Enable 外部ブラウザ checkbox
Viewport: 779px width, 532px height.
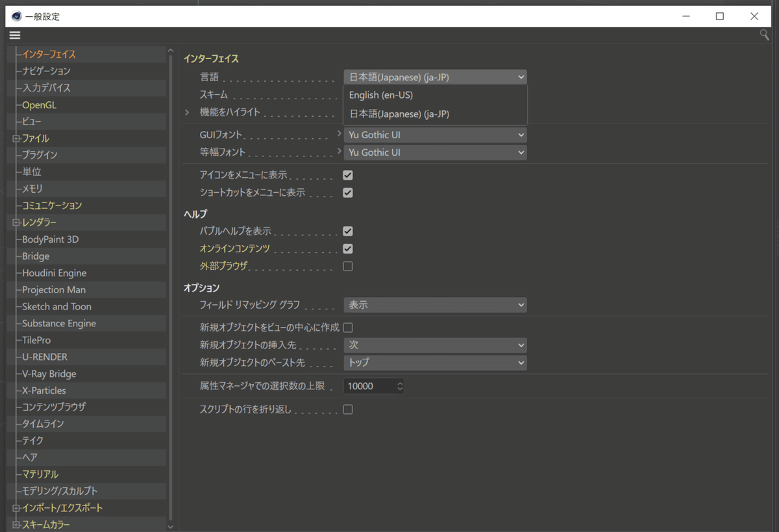pyautogui.click(x=348, y=266)
